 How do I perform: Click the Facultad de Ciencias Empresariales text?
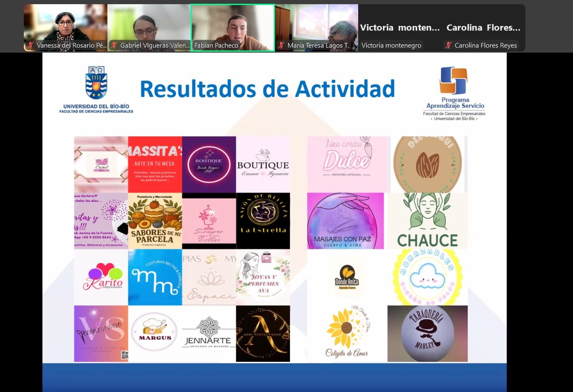click(x=96, y=111)
